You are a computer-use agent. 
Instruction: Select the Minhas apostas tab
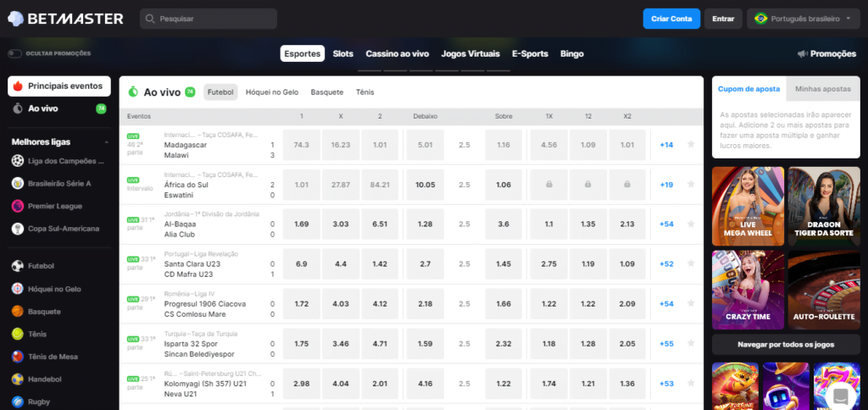(x=823, y=89)
